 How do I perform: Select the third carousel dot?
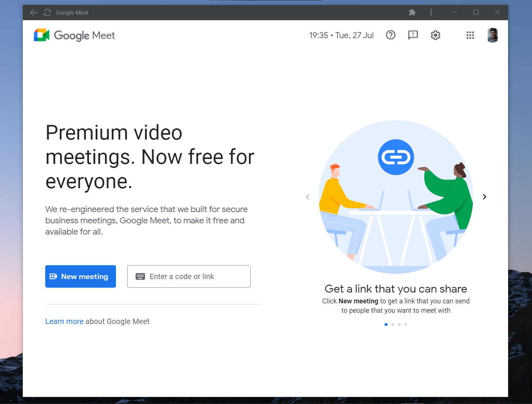pyautogui.click(x=399, y=324)
